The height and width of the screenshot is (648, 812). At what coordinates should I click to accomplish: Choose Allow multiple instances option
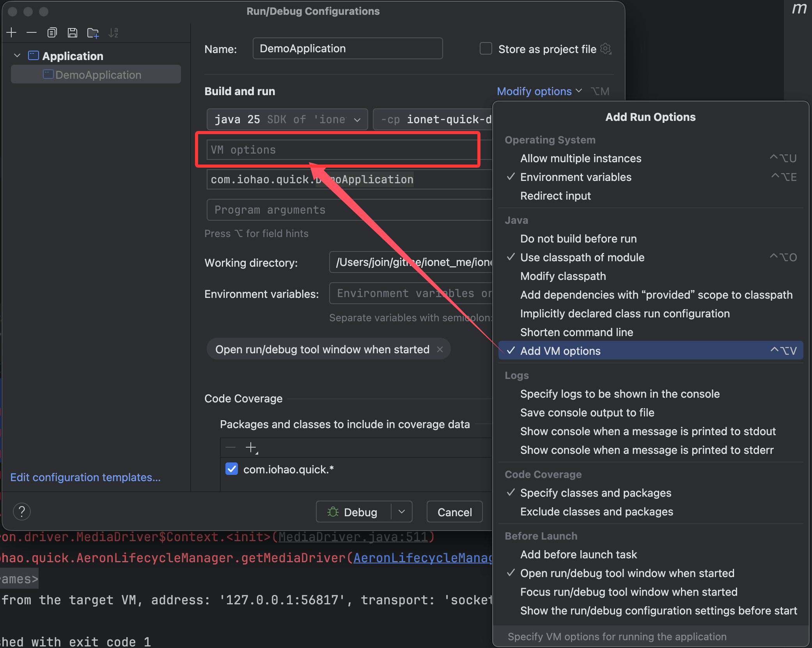pyautogui.click(x=580, y=158)
